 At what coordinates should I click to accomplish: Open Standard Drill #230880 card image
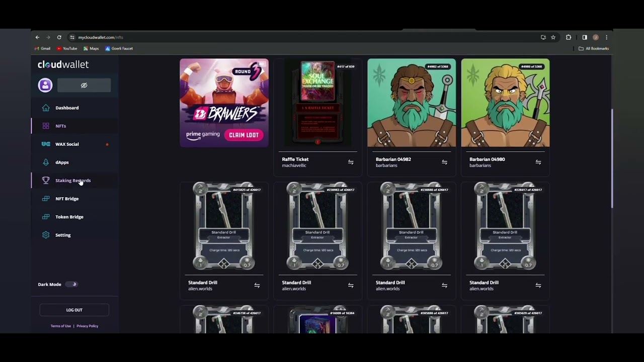(x=412, y=226)
